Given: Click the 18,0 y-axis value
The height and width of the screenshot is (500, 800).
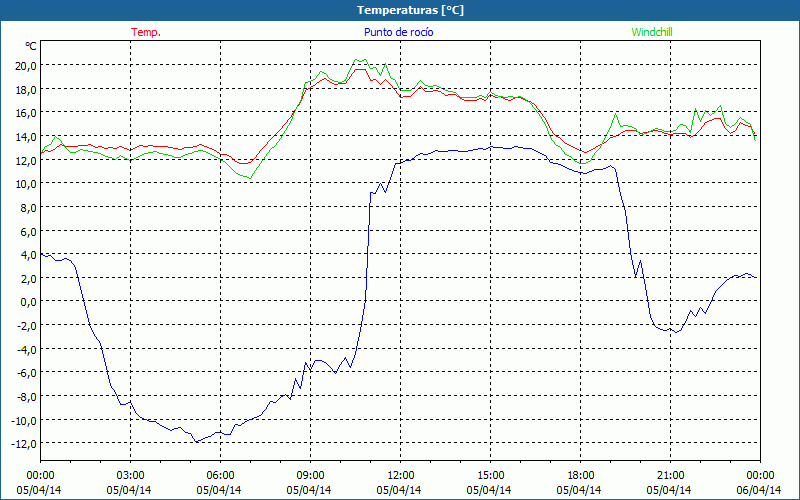Looking at the screenshot, I should coord(26,89).
